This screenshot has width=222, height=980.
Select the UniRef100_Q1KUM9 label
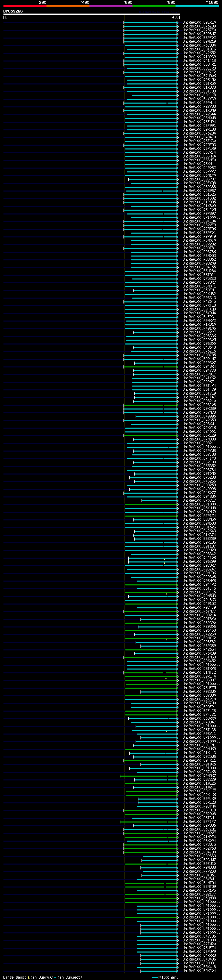[199, 110]
